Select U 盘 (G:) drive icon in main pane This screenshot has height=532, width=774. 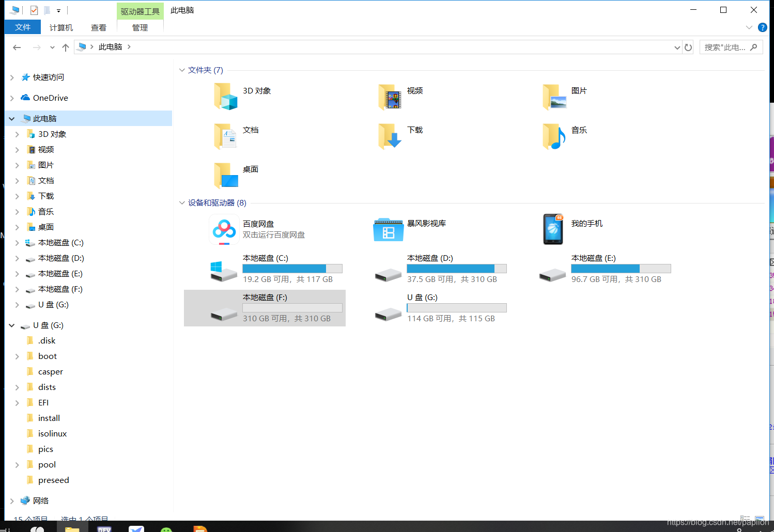coord(389,314)
